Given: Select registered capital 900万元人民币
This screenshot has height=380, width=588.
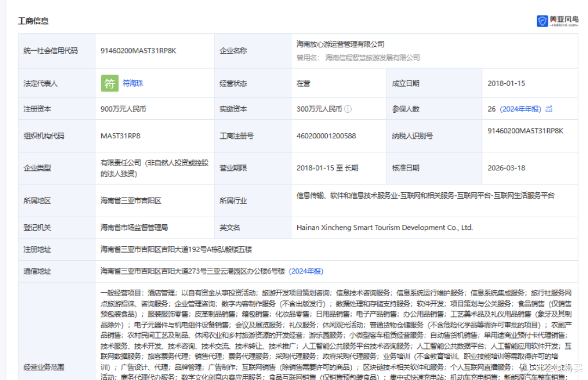Looking at the screenshot, I should (x=124, y=109).
